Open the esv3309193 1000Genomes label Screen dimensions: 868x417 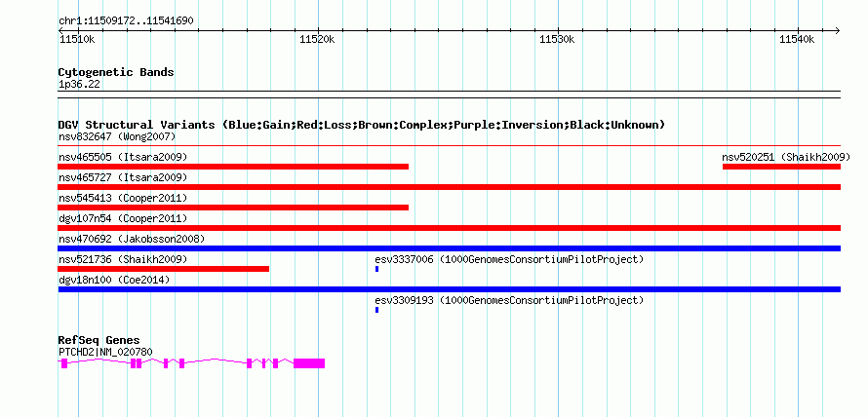coord(509,300)
